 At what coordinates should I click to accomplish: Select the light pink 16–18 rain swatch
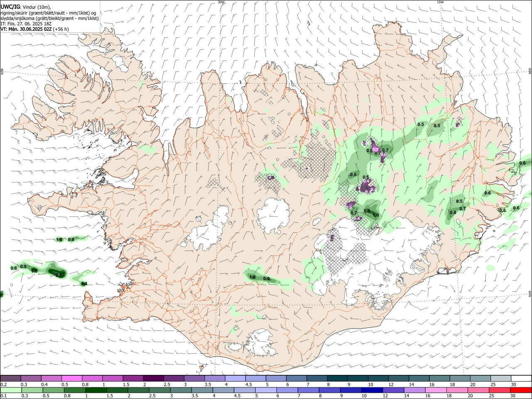[435, 390]
